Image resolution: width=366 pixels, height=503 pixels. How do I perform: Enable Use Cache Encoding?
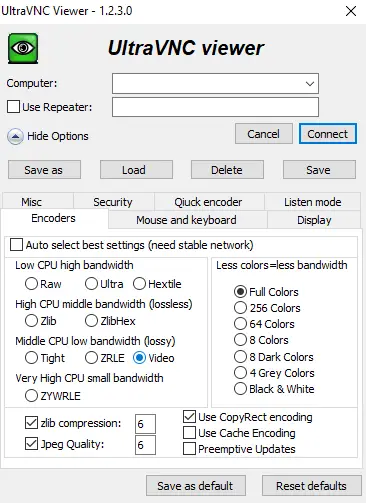(x=189, y=433)
